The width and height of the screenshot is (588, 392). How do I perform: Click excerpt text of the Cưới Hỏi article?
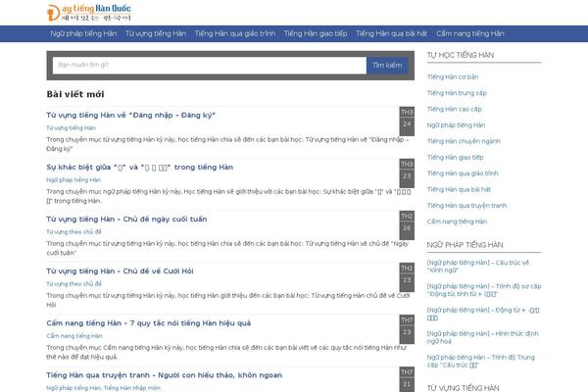(x=228, y=300)
